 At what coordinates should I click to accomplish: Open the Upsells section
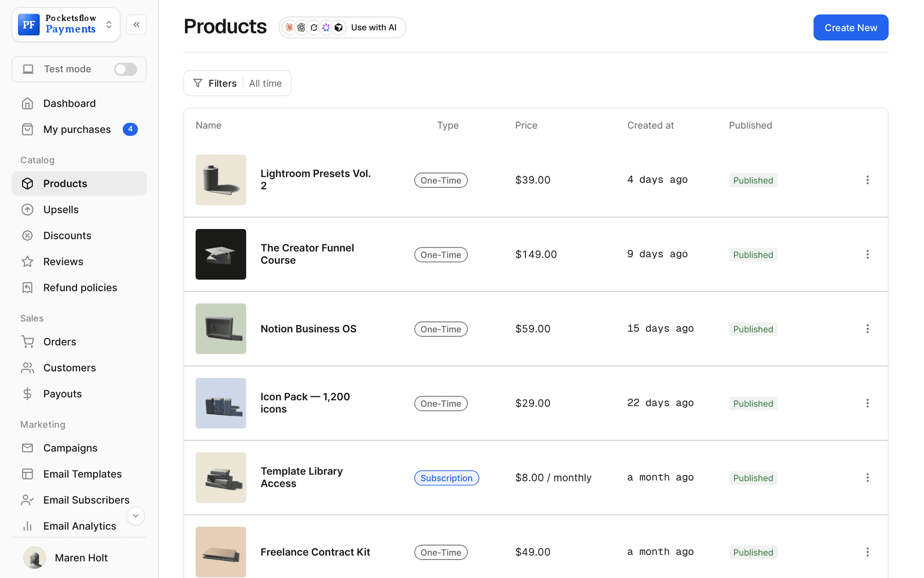(x=79, y=210)
